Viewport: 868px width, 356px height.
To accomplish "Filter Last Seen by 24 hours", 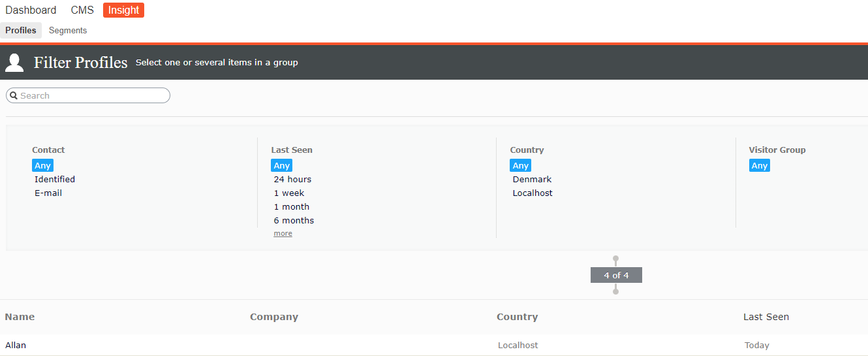I will [x=292, y=180].
